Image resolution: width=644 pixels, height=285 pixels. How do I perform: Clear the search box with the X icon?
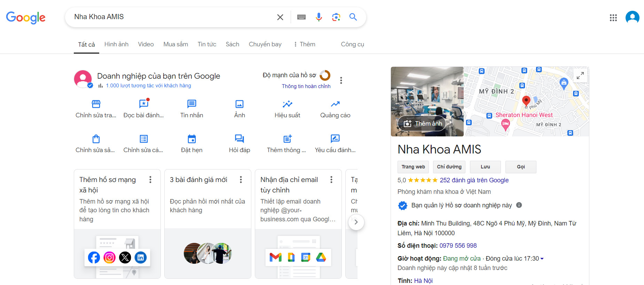pos(280,17)
